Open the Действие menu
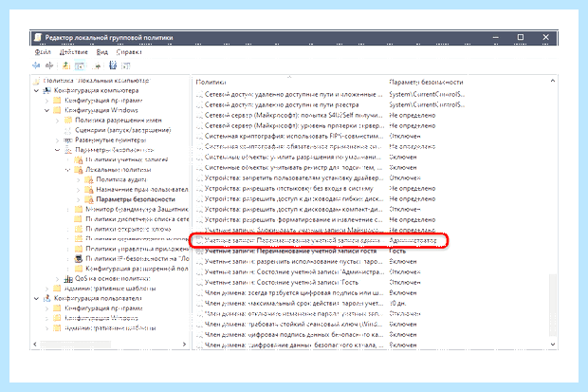Viewport: 588px width, 392px height. pyautogui.click(x=74, y=52)
